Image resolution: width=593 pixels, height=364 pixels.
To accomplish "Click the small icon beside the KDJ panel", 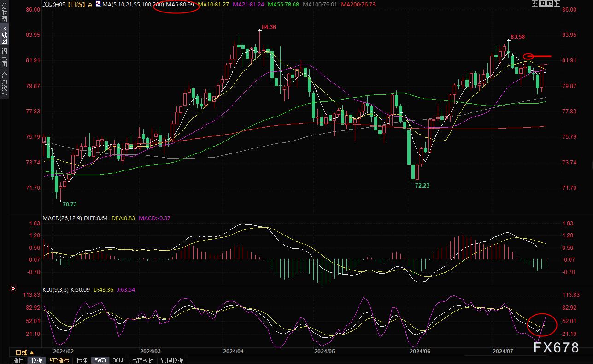I will point(13,289).
